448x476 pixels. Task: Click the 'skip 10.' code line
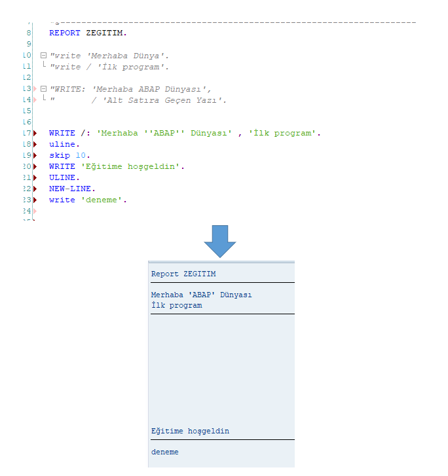click(x=67, y=155)
